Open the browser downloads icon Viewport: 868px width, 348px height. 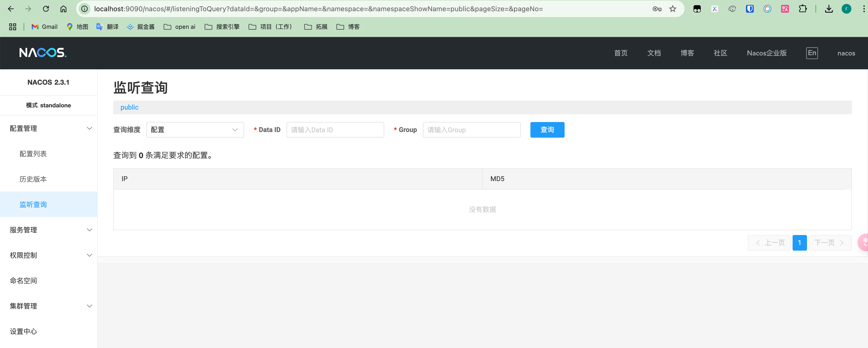[829, 9]
